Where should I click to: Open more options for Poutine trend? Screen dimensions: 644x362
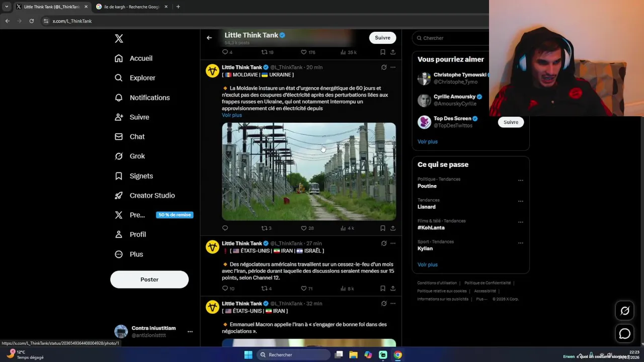[521, 180]
